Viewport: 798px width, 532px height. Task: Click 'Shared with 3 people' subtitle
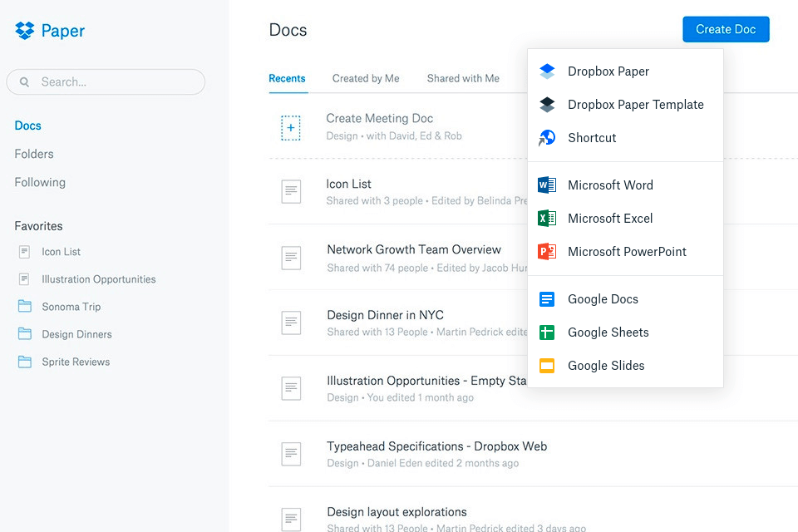pos(375,200)
